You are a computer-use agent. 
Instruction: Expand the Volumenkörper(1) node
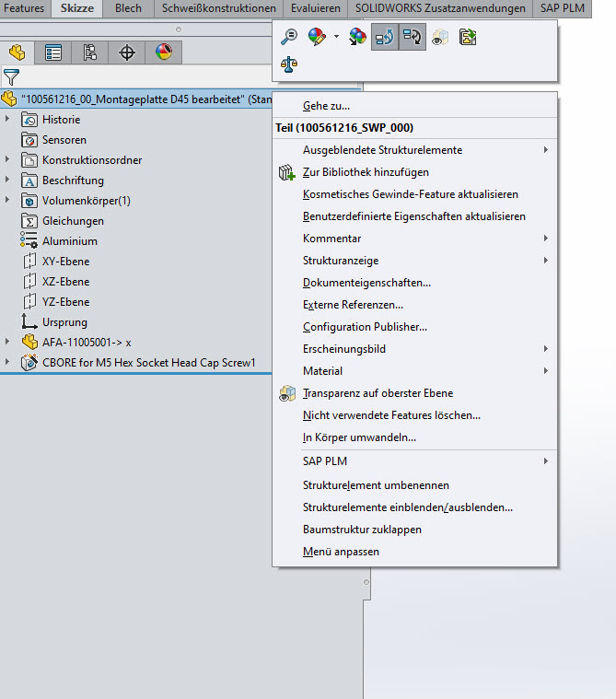click(x=7, y=200)
